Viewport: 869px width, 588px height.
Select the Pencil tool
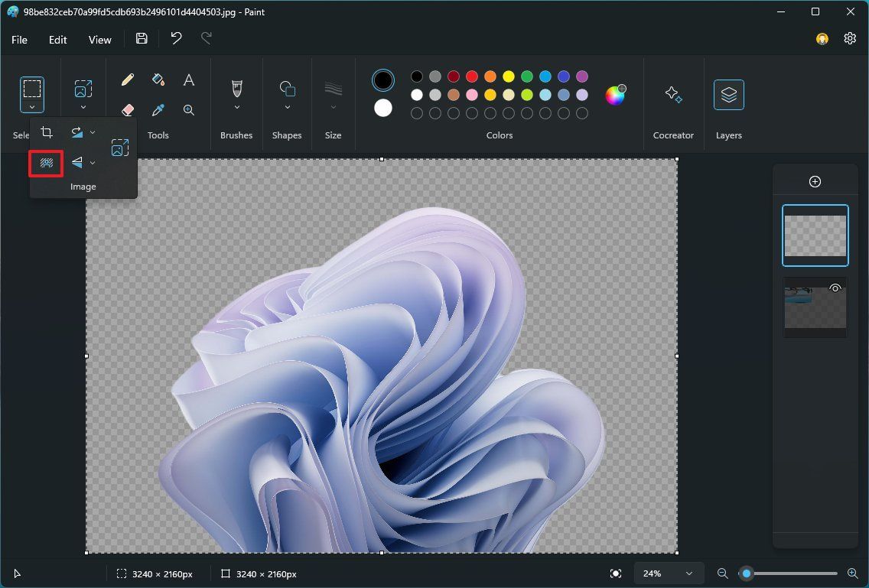(x=128, y=79)
